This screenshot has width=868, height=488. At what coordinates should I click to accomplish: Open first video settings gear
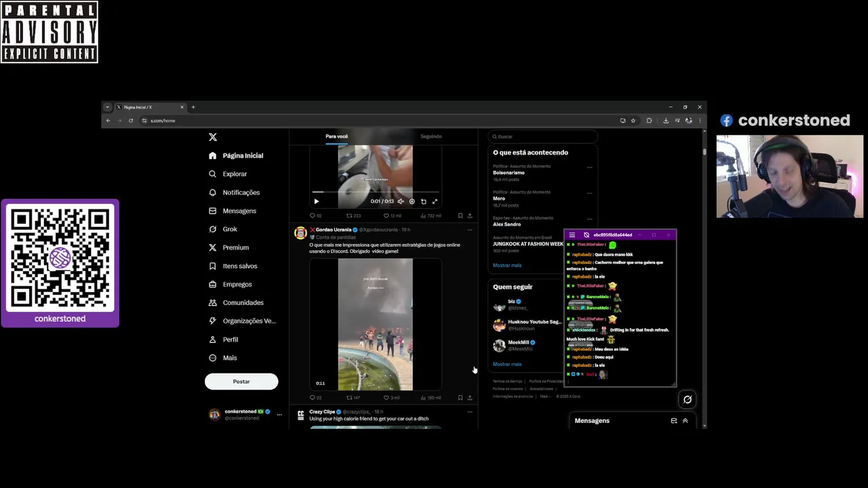point(412,201)
